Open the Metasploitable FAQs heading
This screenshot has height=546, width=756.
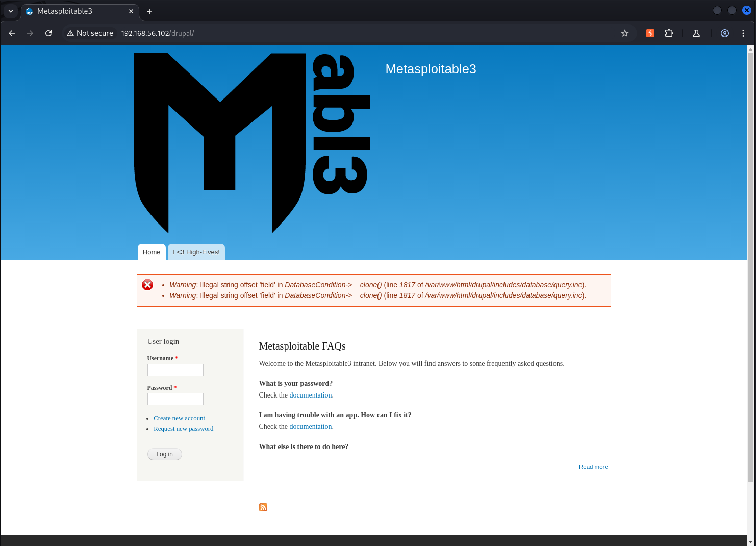[303, 346]
